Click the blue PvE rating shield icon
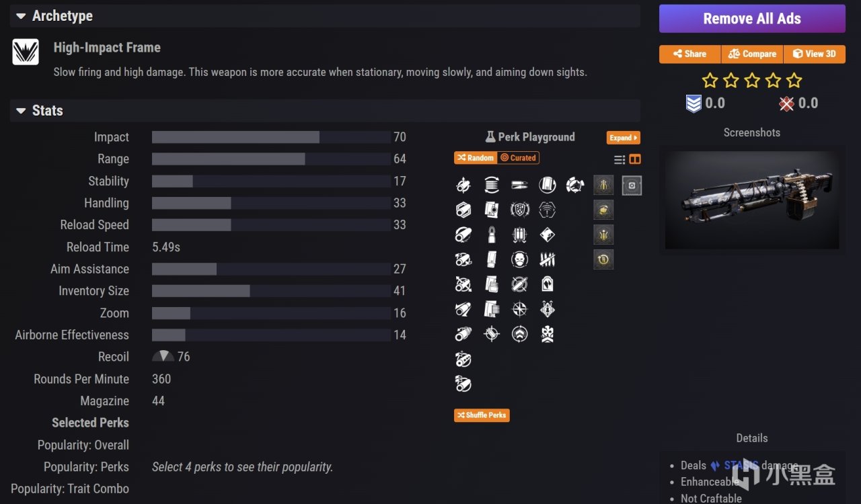The height and width of the screenshot is (504, 861). (694, 103)
